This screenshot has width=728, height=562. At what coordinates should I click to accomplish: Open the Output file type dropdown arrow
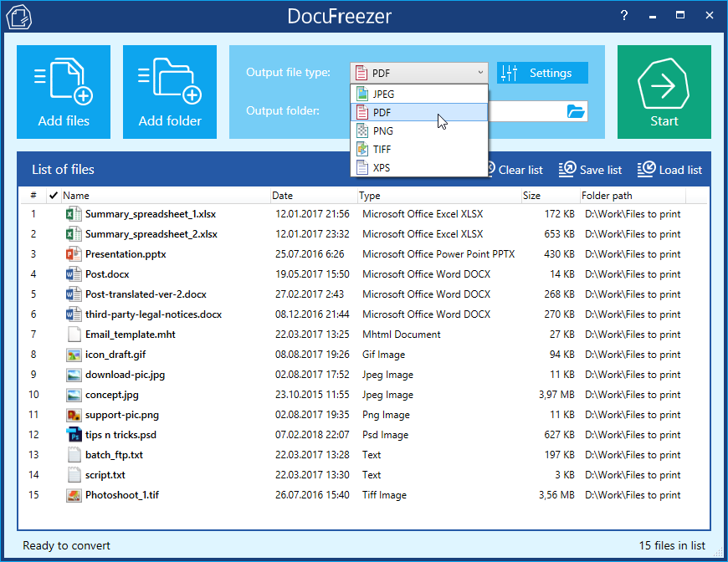tap(479, 73)
